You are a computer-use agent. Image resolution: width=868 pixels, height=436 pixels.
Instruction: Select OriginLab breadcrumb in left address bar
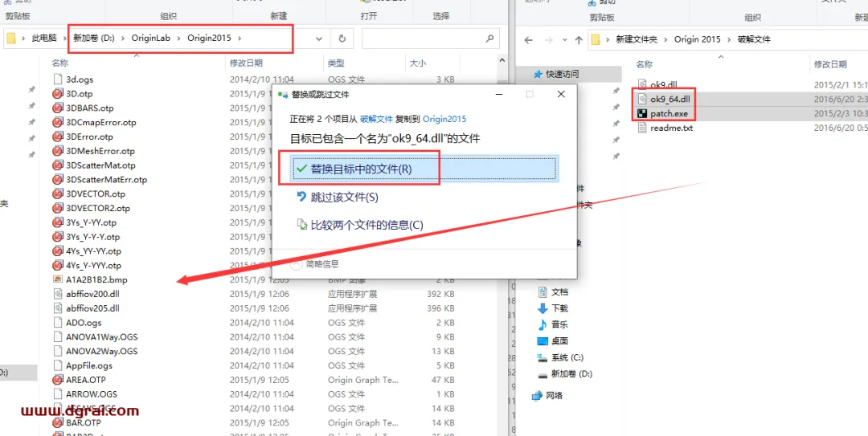tap(150, 39)
